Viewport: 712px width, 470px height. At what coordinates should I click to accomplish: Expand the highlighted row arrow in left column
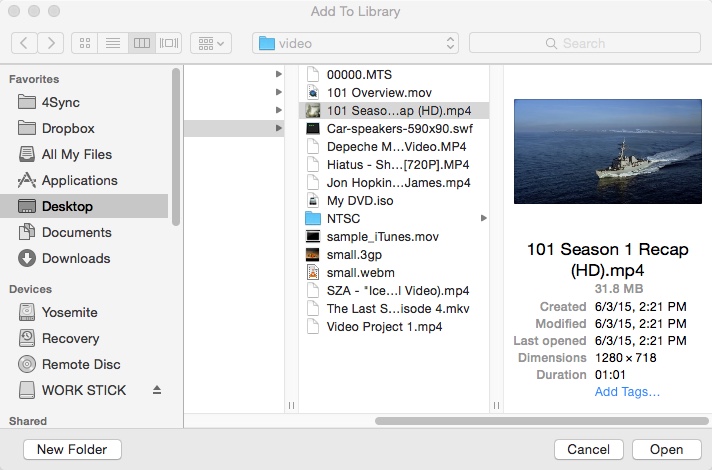coord(279,128)
